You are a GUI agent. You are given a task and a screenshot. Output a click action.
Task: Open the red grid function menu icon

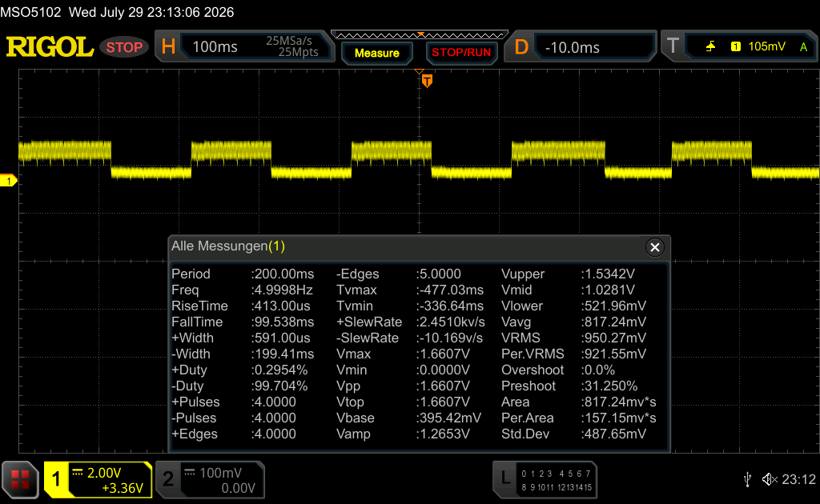[20, 479]
